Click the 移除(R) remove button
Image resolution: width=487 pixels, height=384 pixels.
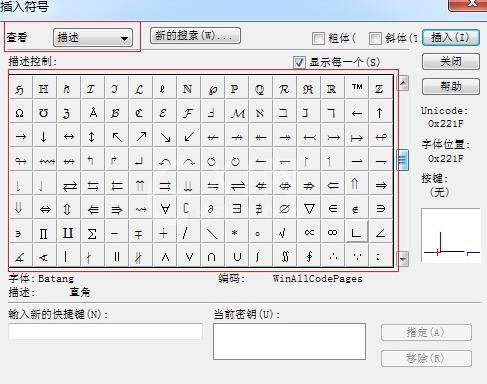426,358
